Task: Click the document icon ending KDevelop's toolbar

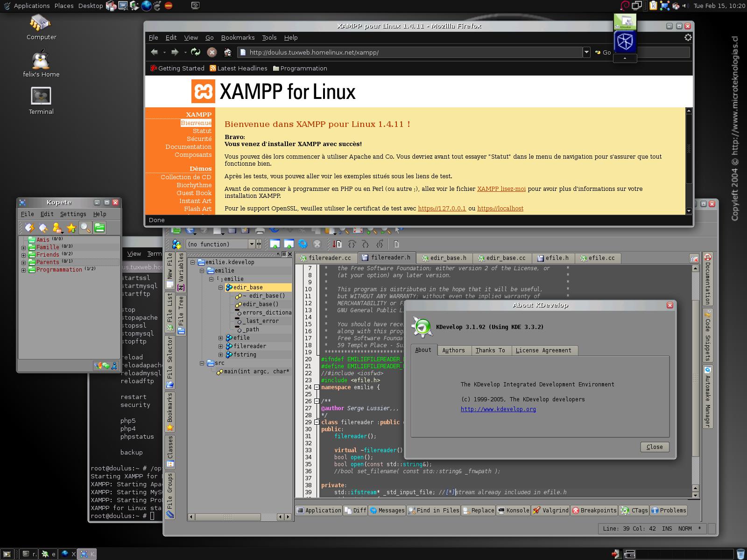Action: [x=396, y=244]
